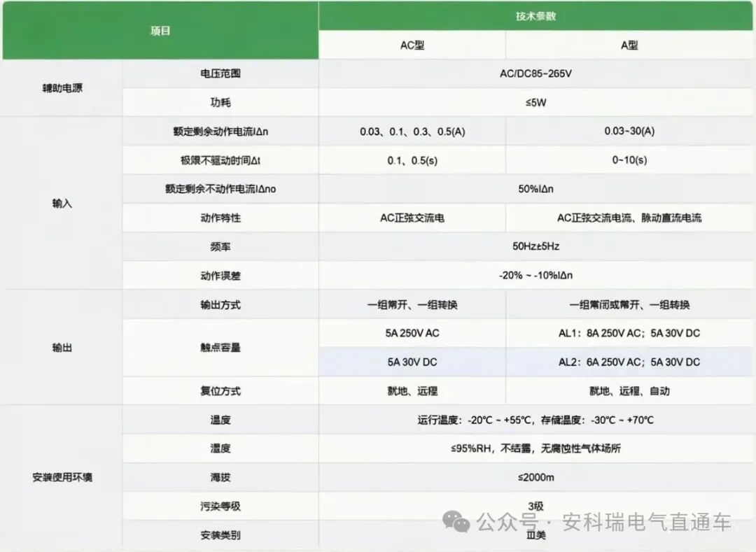Select the green 技术参数 header cell
Viewport: 756px width, 552px height.
click(537, 15)
